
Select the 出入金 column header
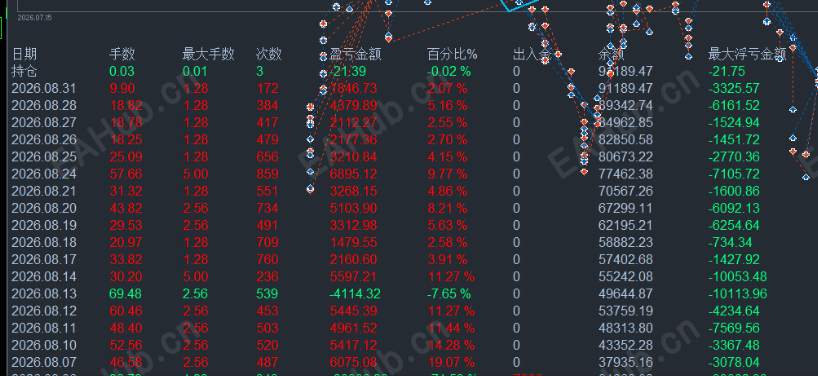tap(532, 54)
